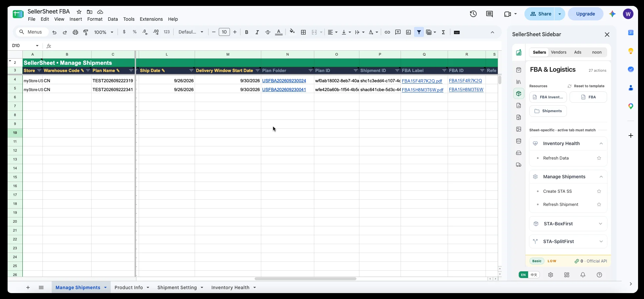The height and width of the screenshot is (299, 644).
Task: Open the Data menu
Action: [x=113, y=19]
